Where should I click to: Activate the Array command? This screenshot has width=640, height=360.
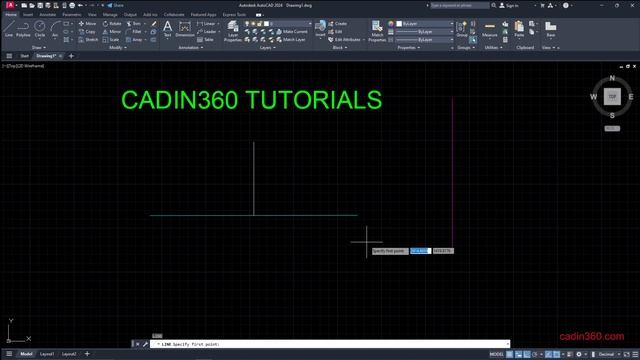click(x=134, y=40)
